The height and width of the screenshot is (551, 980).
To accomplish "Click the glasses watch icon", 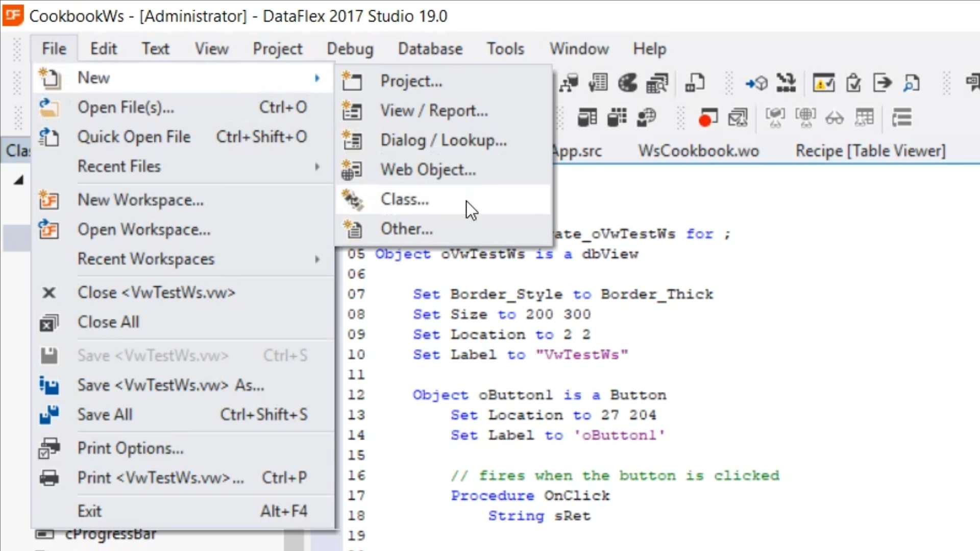I will coord(835,118).
